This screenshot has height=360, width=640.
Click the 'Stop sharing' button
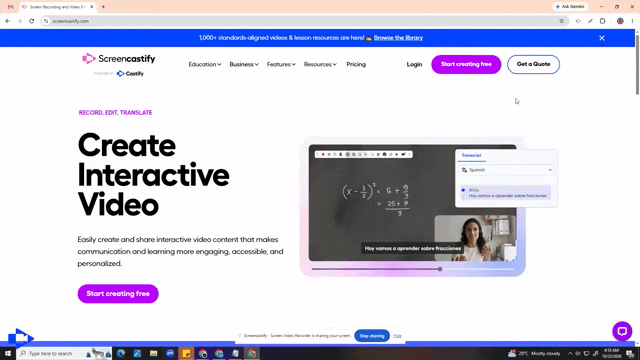pos(372,336)
